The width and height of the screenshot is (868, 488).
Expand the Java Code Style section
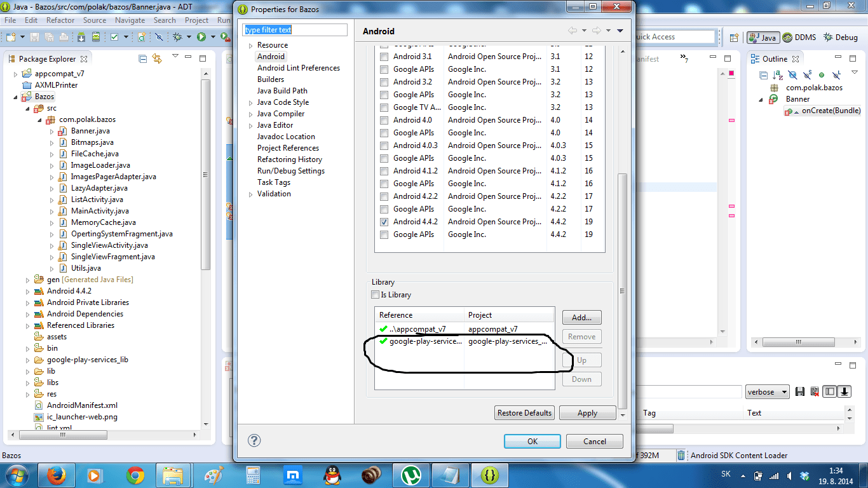click(250, 102)
